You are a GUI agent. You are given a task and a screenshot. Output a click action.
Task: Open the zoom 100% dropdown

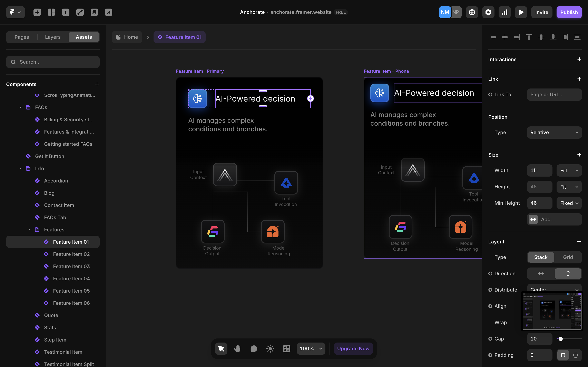311,349
